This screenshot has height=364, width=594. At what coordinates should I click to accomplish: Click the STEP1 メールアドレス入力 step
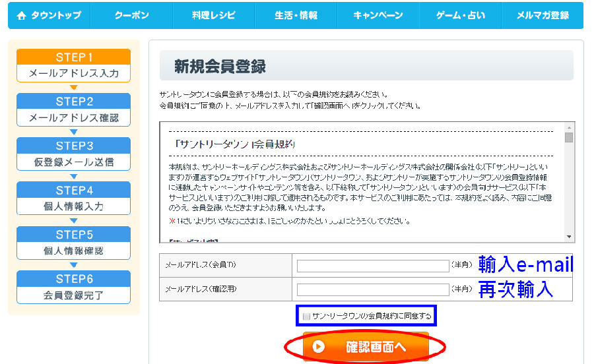73,65
